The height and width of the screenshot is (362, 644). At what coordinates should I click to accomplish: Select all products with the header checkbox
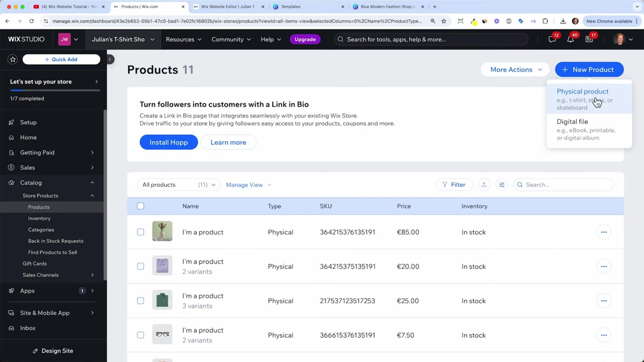click(x=140, y=206)
